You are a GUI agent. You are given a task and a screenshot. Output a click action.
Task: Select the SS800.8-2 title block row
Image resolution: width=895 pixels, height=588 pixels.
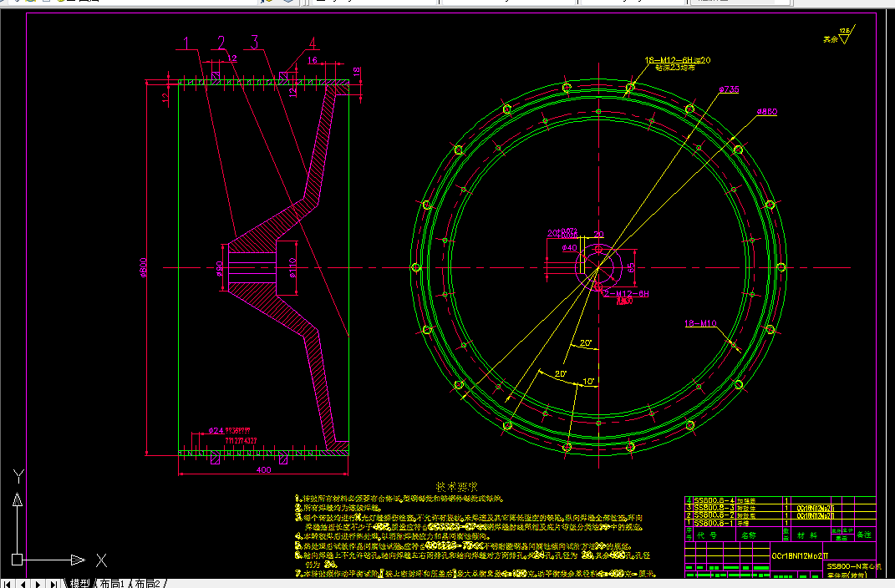pyautogui.click(x=780, y=515)
